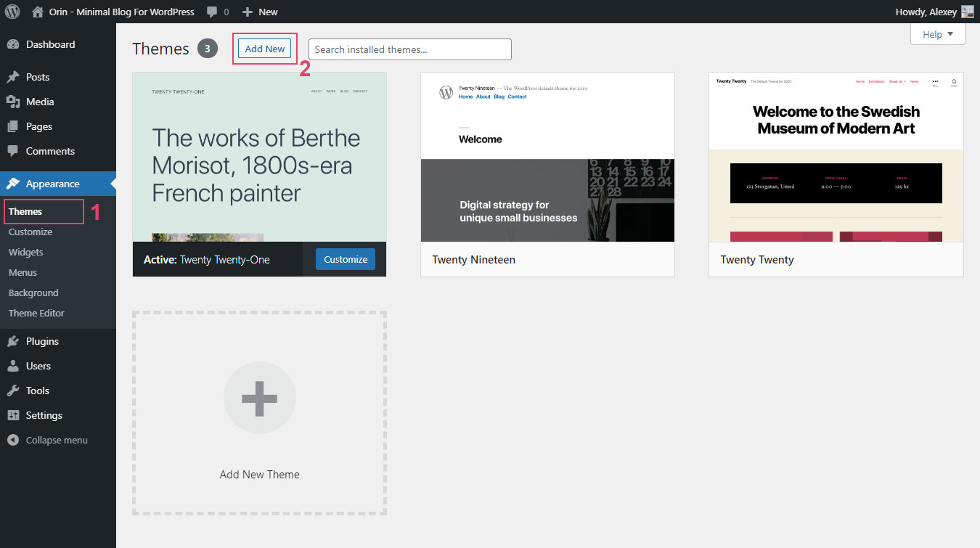Select the Tools wrench icon

coord(15,390)
